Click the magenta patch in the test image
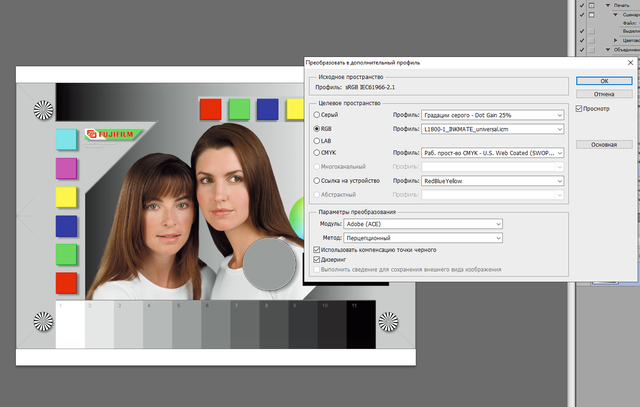Viewport: 640px width, 407px height. tap(66, 168)
